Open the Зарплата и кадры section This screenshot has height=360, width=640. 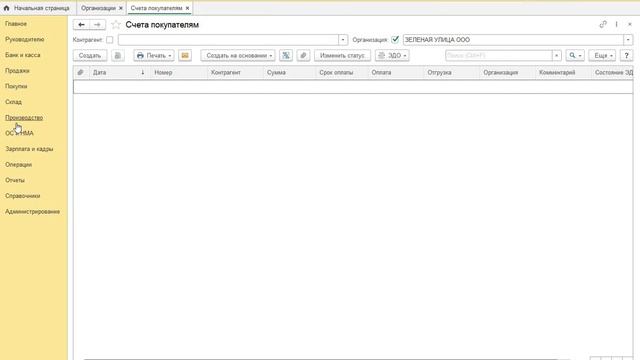tap(29, 149)
